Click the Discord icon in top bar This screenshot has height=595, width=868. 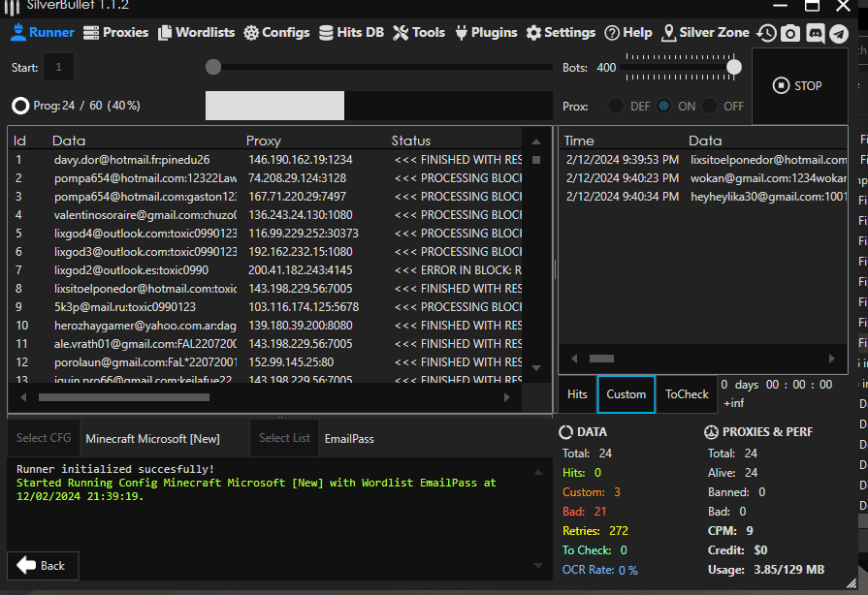815,34
